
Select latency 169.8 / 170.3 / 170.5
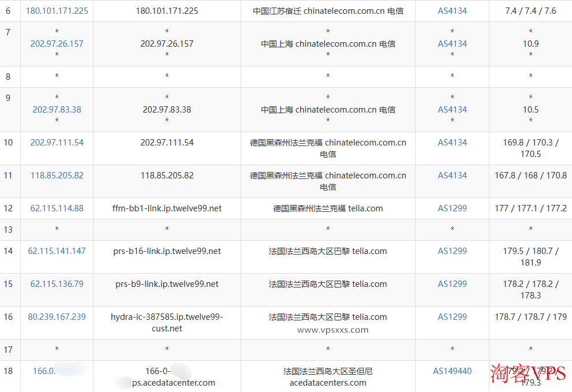pos(530,148)
